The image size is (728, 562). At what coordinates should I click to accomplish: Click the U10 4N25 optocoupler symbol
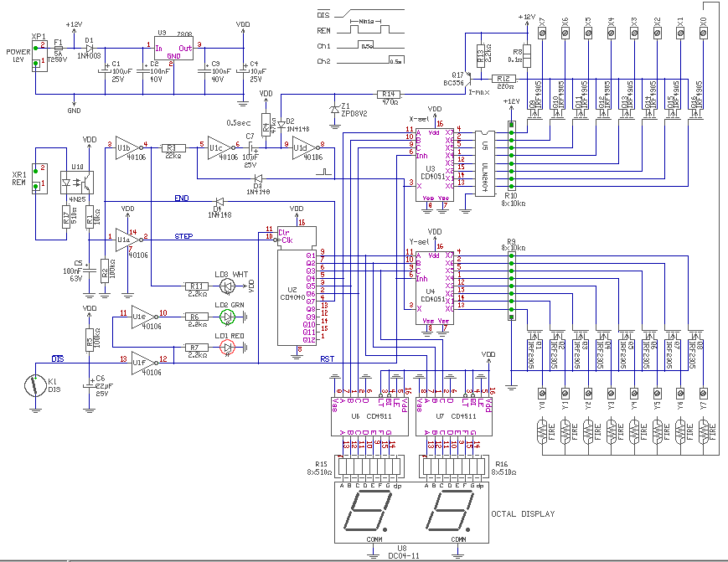click(76, 183)
